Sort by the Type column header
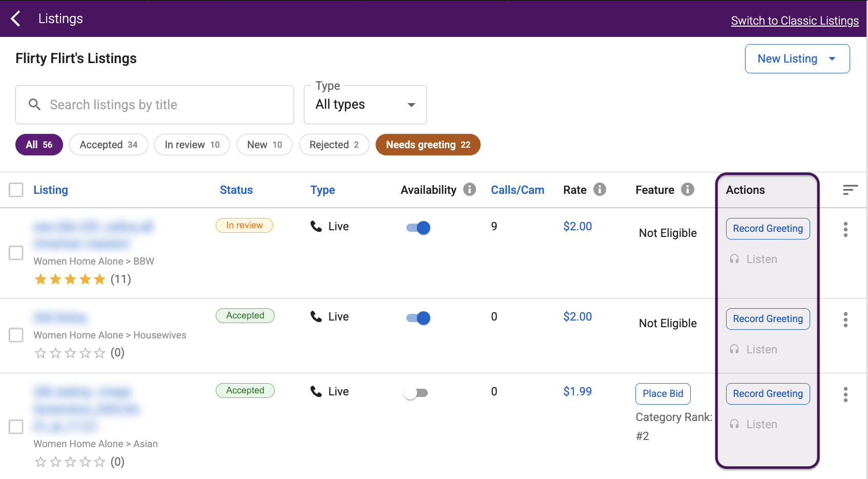 pos(322,190)
